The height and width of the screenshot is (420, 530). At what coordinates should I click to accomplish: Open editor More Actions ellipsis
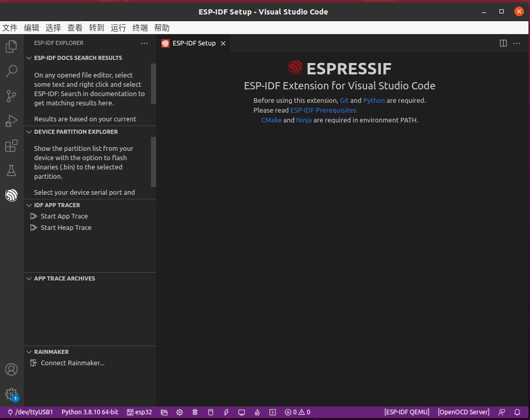(x=517, y=43)
